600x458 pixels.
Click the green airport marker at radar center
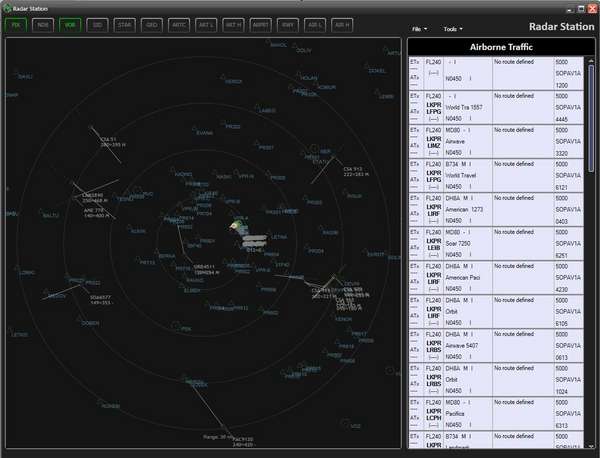236,225
